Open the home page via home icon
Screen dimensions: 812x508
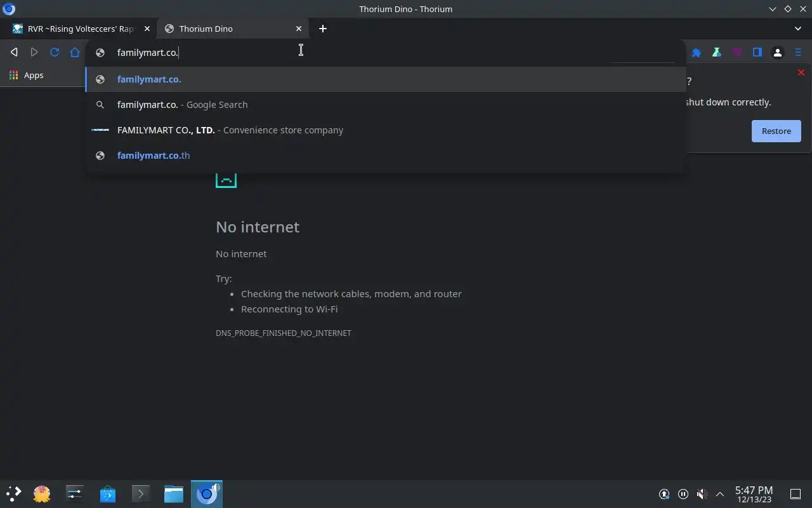pos(75,53)
